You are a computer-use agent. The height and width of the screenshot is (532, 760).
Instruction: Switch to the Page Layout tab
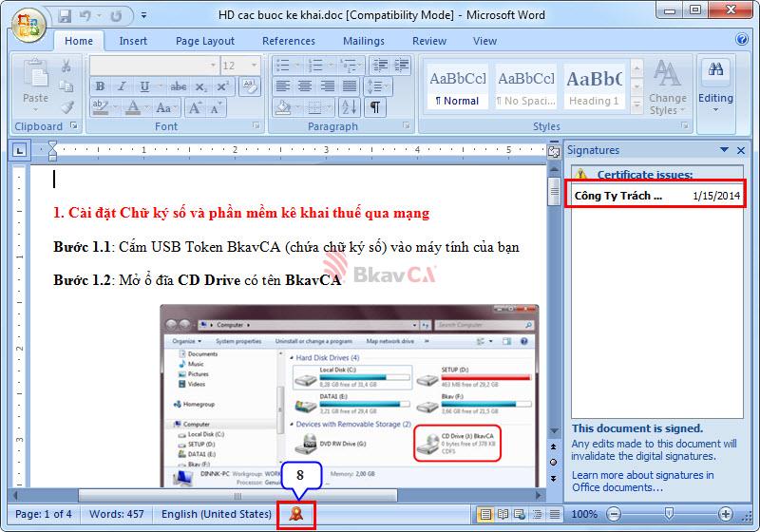point(204,41)
